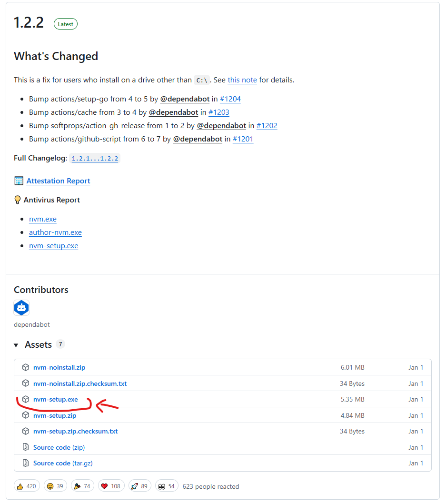Click the What's Changed heading
446x504 pixels.
pos(56,56)
